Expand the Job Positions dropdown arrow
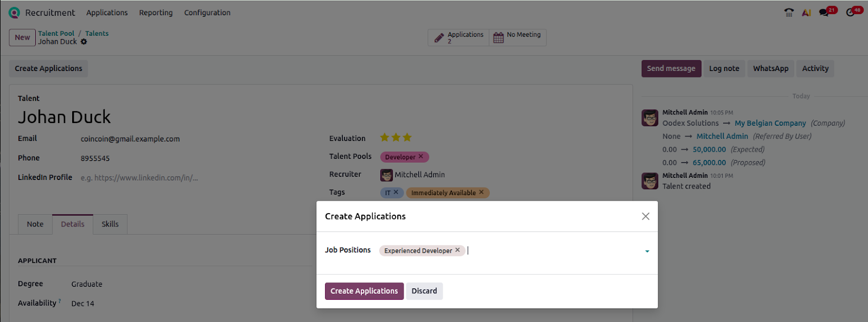The image size is (868, 322). pos(647,251)
